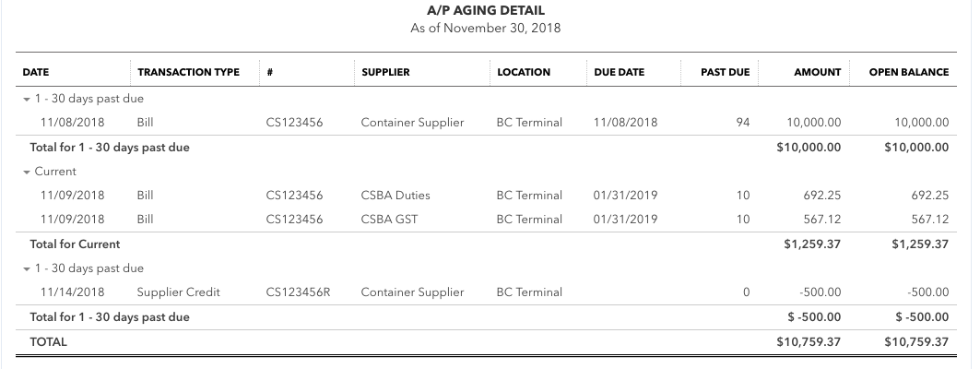
Task: Click the As of November 30, 2018 subtitle
Action: point(486,29)
